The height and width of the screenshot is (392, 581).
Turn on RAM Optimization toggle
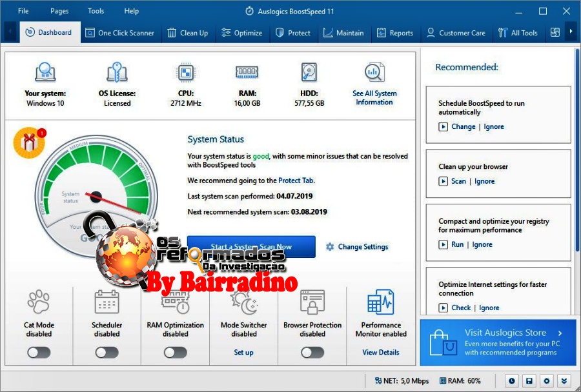(176, 353)
